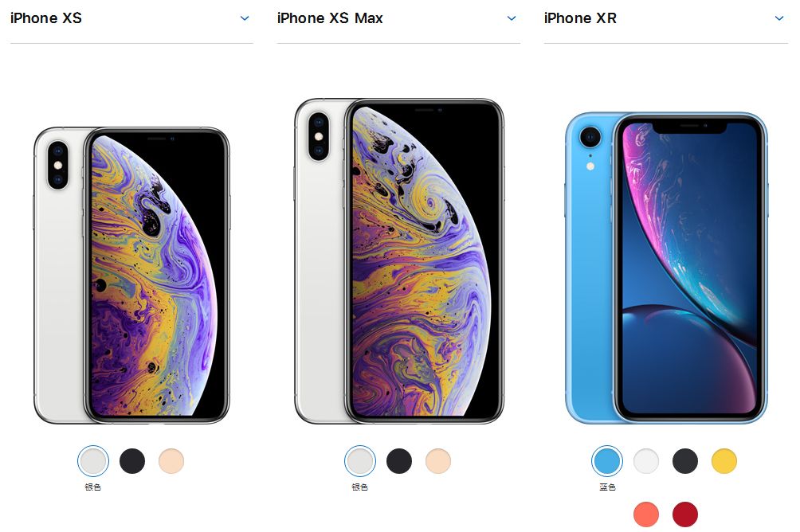
Task: Select silver swatch under iPhone XS Max
Action: 360,461
